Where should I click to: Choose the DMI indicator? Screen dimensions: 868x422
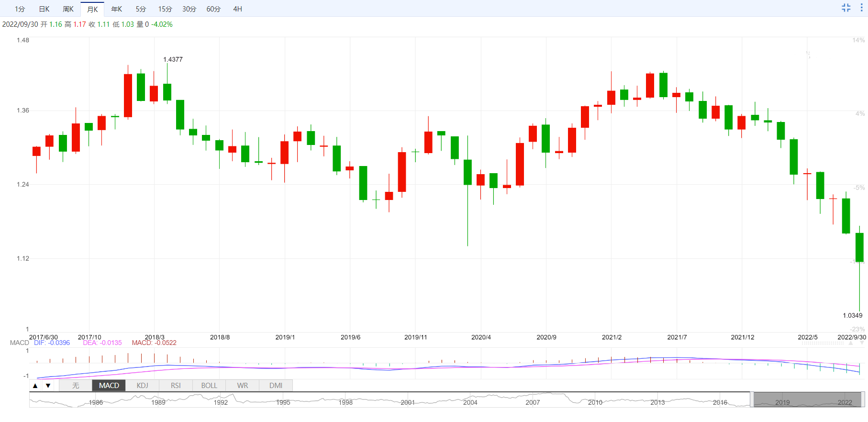[276, 386]
